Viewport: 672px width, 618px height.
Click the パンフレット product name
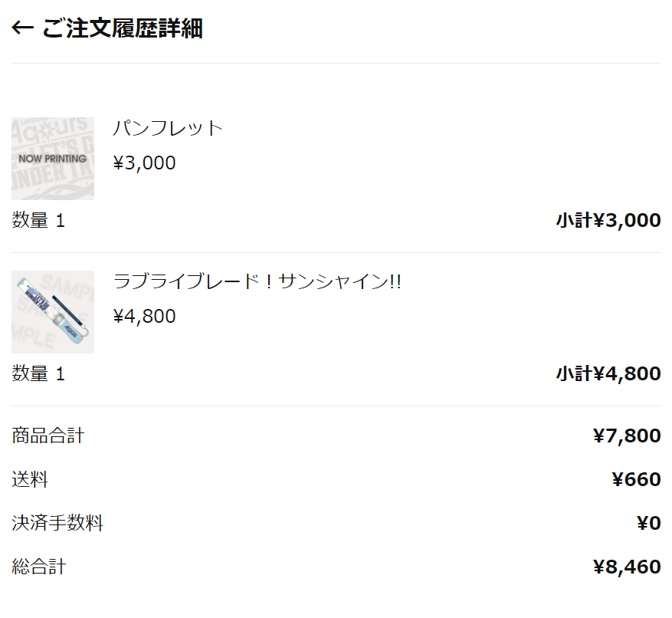(168, 128)
